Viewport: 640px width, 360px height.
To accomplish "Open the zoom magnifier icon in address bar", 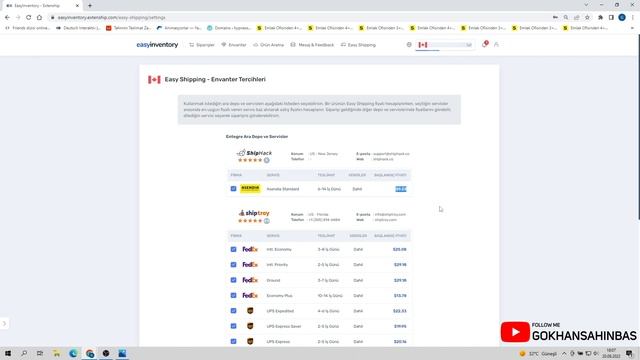I will (x=566, y=18).
